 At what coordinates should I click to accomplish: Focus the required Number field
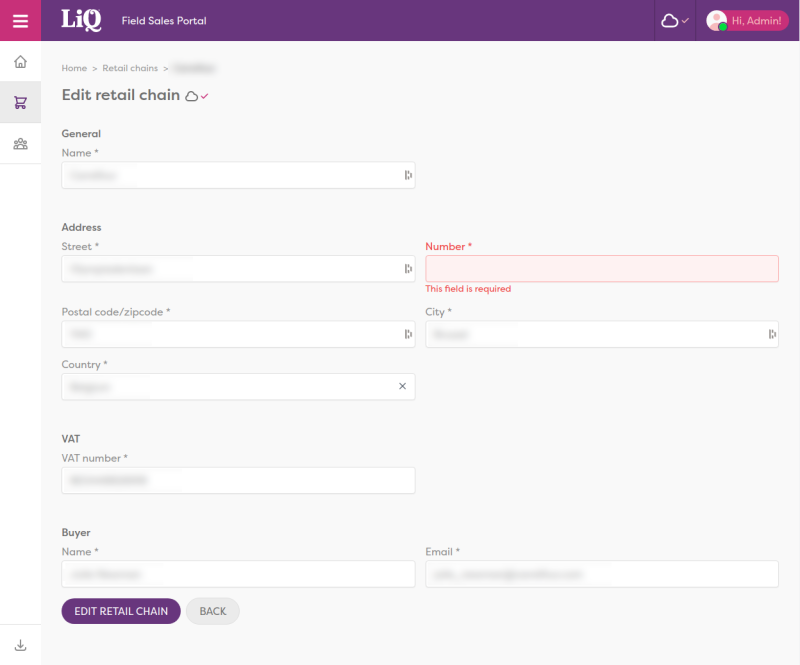point(601,269)
